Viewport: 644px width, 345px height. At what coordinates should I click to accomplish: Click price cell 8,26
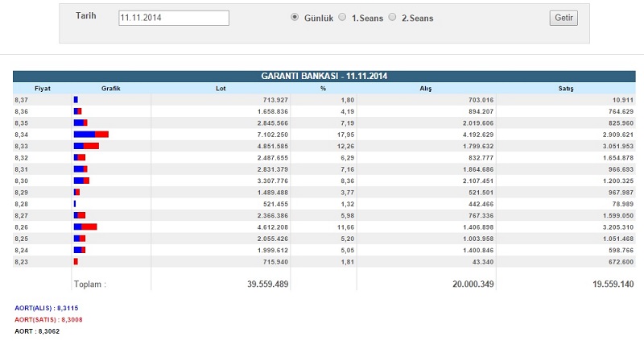[x=22, y=227]
